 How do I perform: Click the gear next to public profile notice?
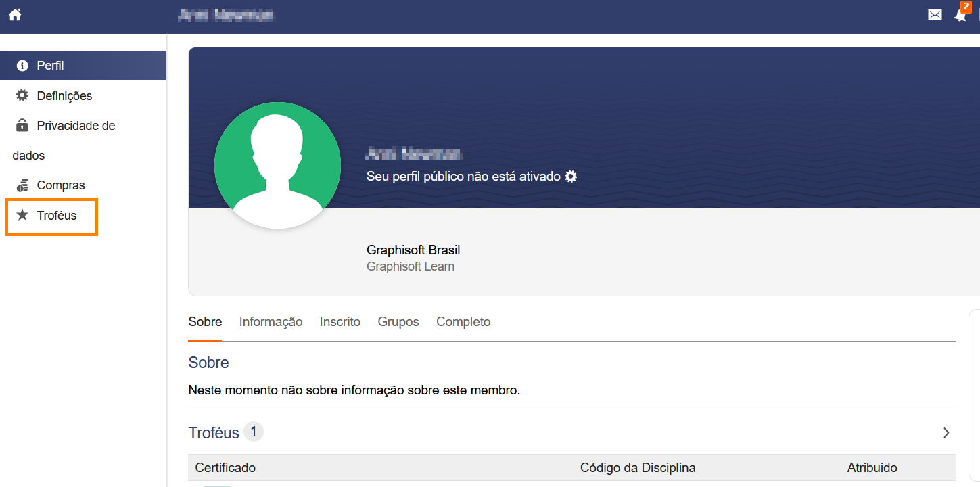571,177
